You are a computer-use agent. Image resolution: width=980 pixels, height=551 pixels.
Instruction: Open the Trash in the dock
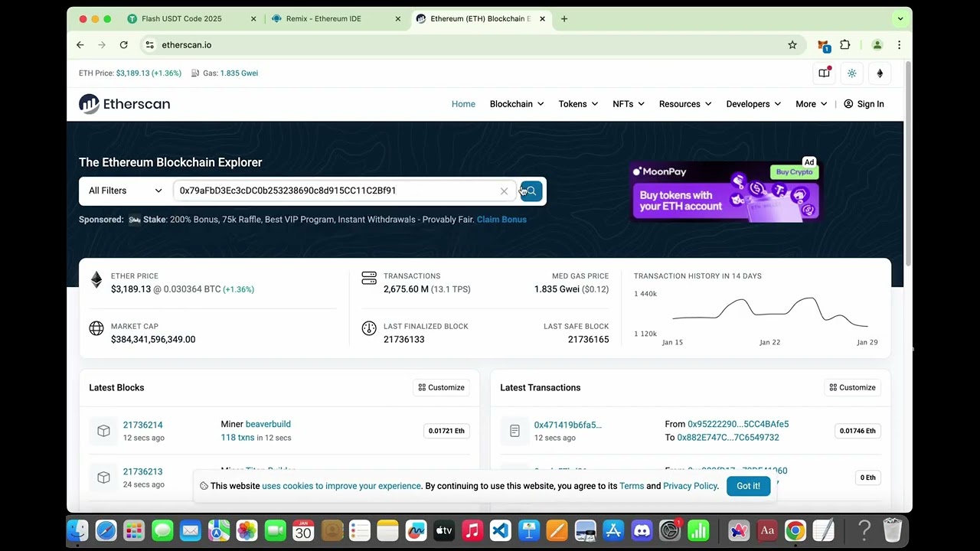893,530
